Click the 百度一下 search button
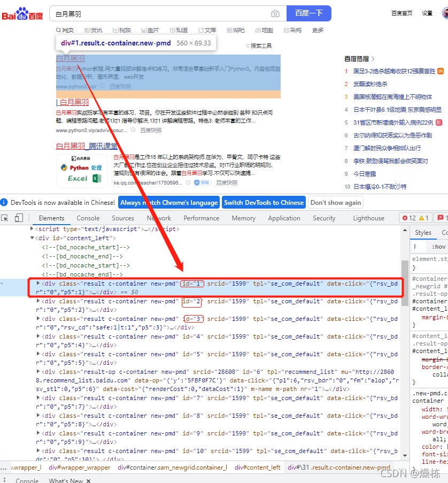 click(309, 13)
